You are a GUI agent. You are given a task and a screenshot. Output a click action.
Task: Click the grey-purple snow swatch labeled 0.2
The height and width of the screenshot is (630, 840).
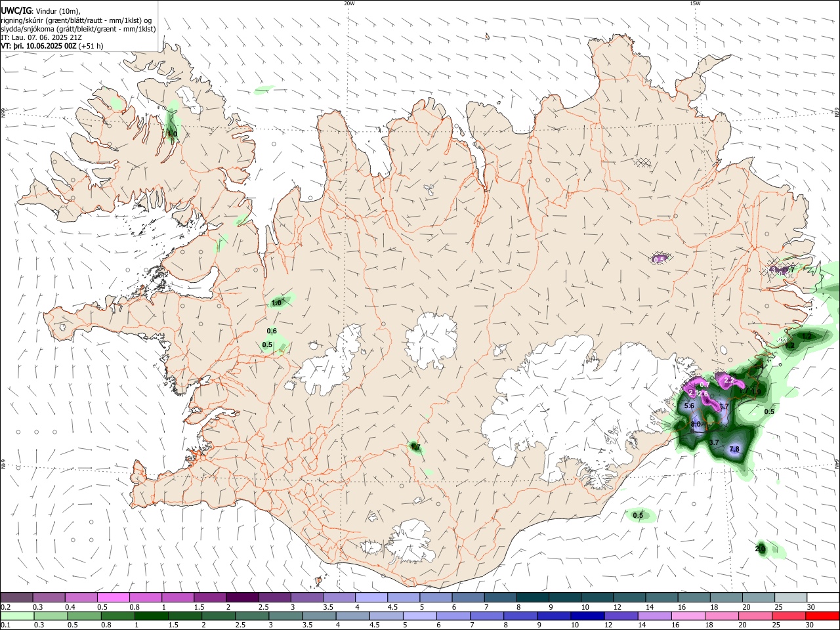click(x=16, y=597)
